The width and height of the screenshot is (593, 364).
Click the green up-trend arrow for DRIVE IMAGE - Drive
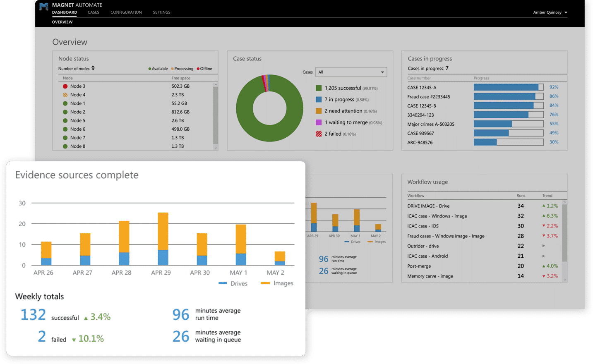[544, 206]
